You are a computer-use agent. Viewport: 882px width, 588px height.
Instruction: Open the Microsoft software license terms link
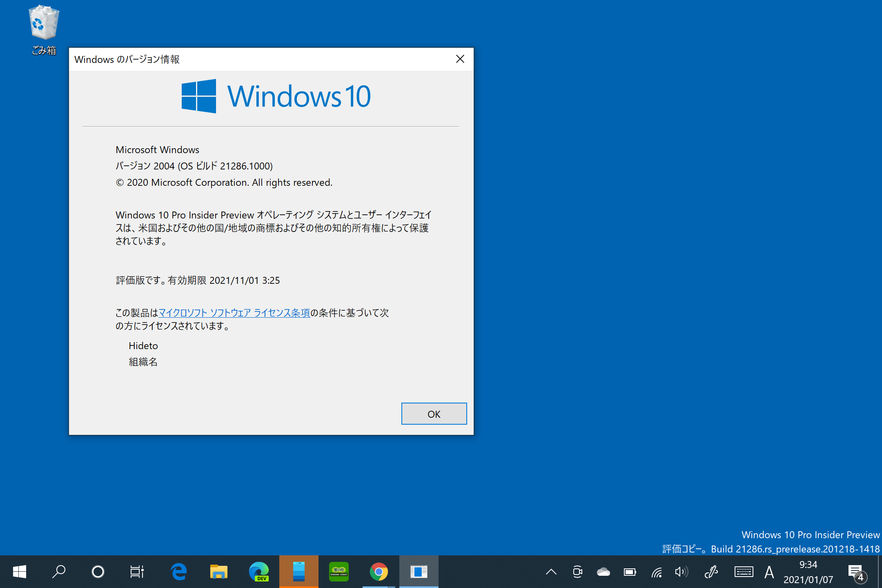coord(234,313)
